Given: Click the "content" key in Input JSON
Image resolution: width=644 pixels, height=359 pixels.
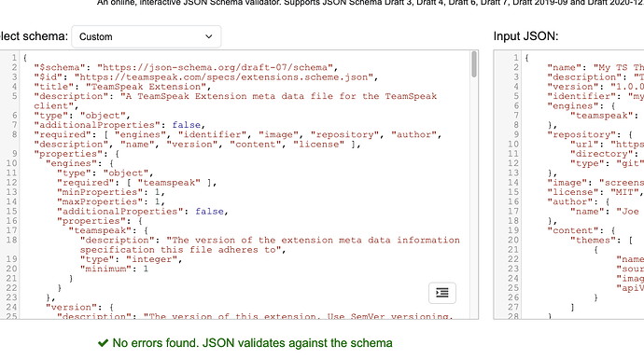Looking at the screenshot, I should pos(573,230).
